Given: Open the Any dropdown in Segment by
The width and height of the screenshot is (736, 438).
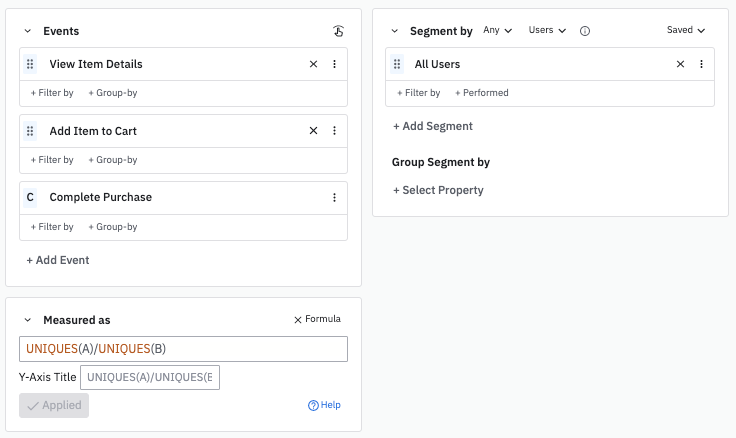Looking at the screenshot, I should pyautogui.click(x=497, y=31).
